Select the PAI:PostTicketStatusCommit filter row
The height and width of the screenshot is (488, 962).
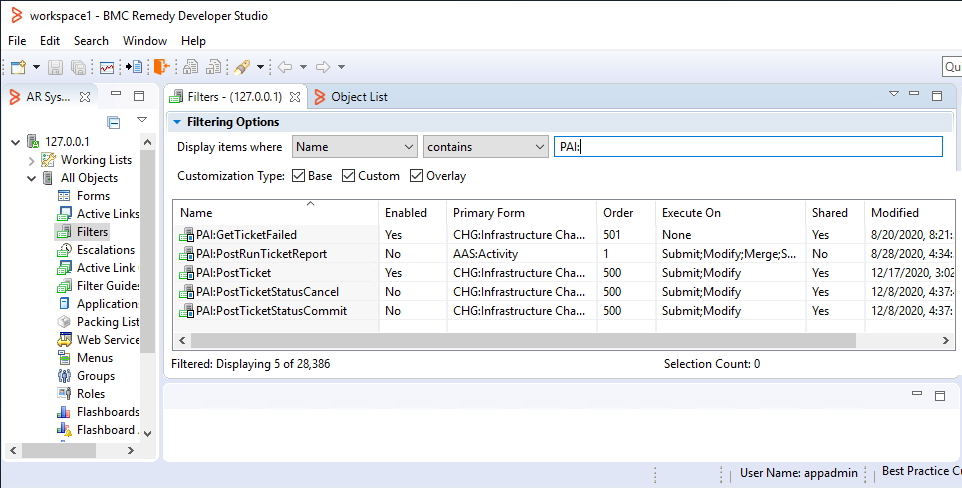(564, 311)
